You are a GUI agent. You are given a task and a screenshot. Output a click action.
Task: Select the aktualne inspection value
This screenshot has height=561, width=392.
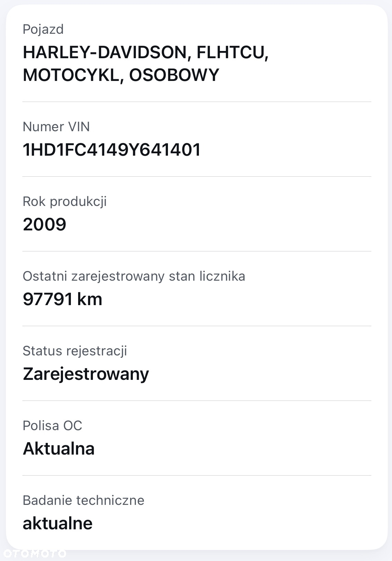[x=57, y=523]
